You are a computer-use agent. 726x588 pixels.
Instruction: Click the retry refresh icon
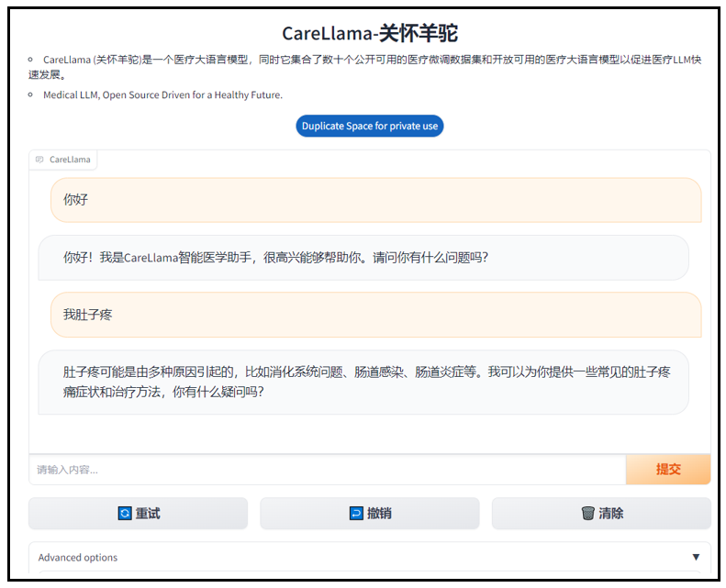125,513
